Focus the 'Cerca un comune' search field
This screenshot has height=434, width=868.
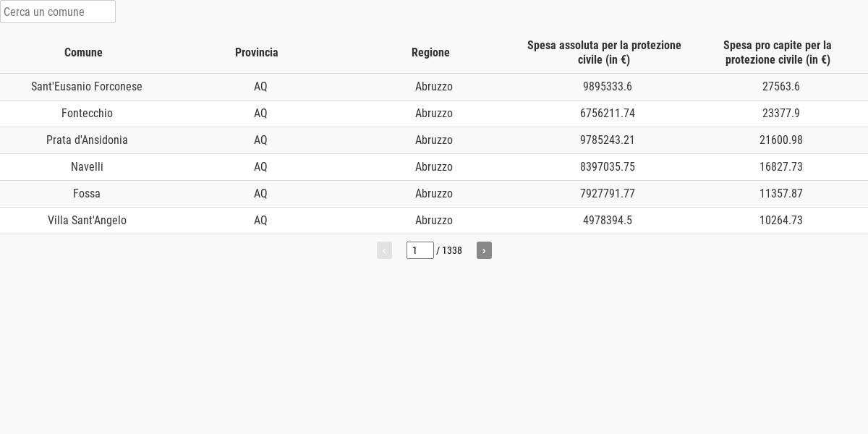click(58, 12)
